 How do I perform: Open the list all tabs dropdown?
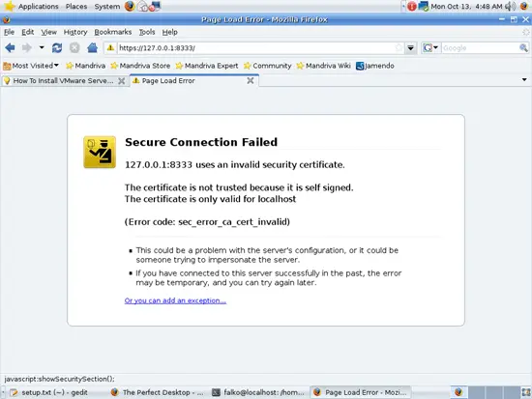[524, 79]
